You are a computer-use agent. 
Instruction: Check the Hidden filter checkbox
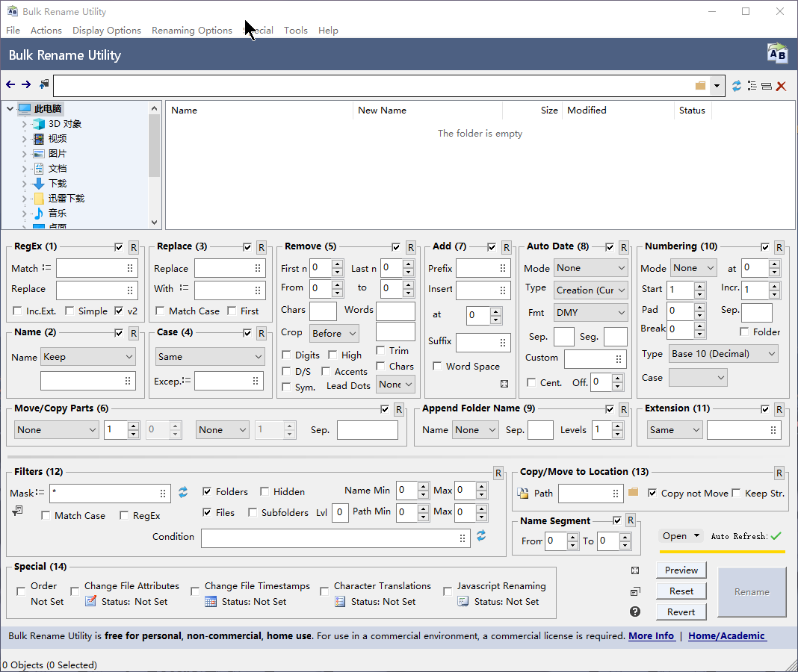pos(265,491)
